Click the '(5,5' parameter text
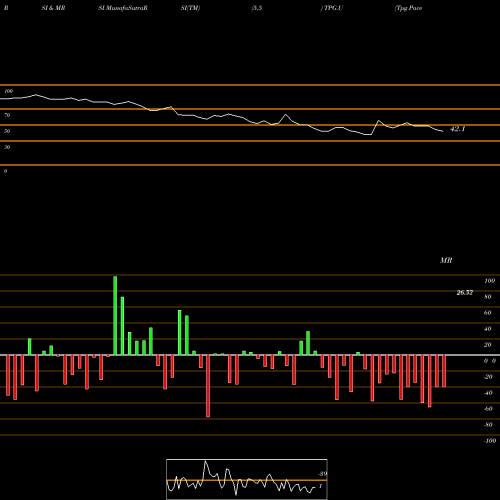Image resolution: width=500 pixels, height=500 pixels. (257, 8)
